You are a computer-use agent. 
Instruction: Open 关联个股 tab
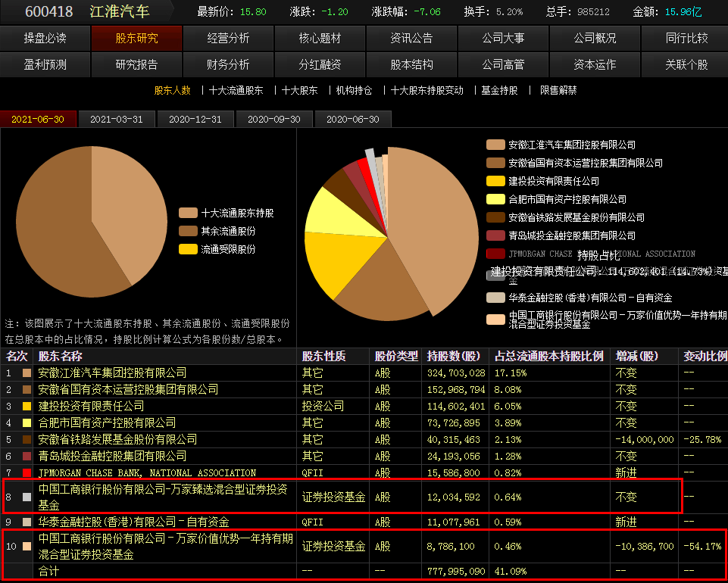click(686, 64)
